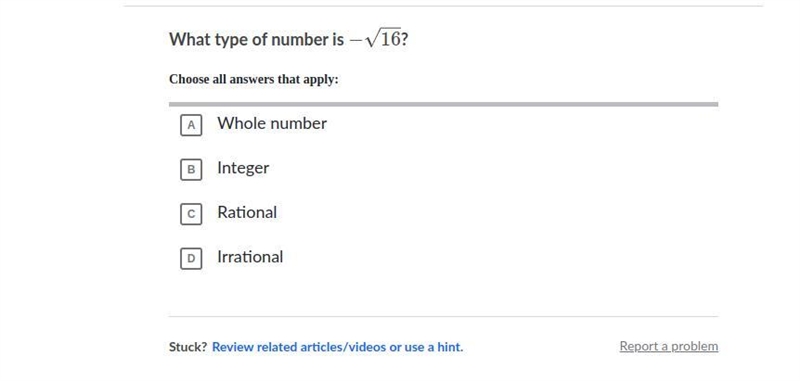Click the word "problem" in report link
This screenshot has width=800, height=381.
click(x=694, y=346)
